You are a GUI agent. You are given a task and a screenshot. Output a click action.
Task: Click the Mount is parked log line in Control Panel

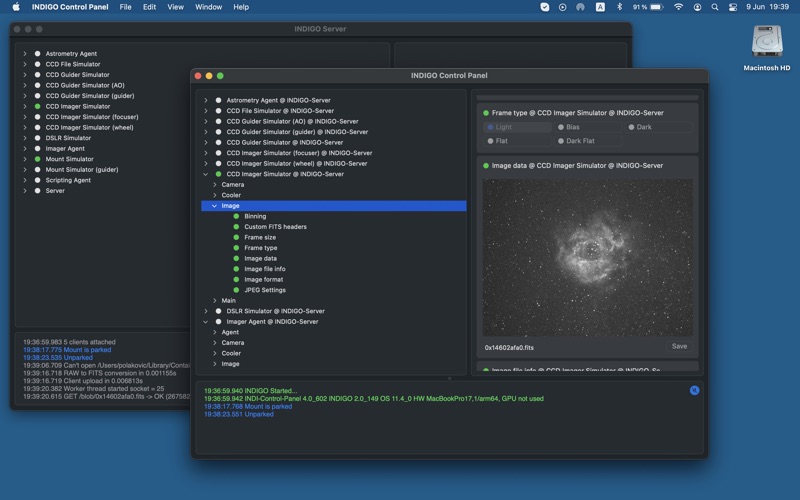coord(248,407)
